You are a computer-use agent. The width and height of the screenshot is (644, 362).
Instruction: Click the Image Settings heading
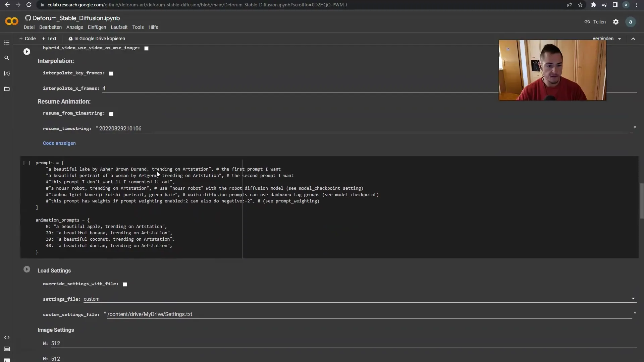click(x=56, y=330)
